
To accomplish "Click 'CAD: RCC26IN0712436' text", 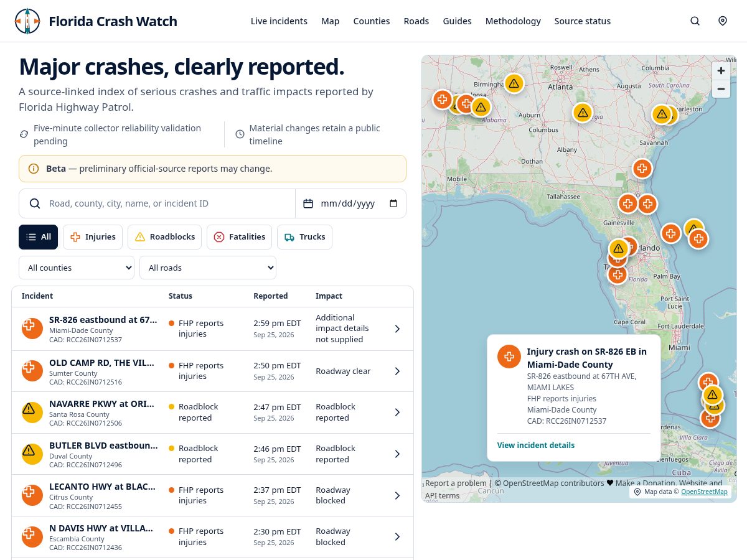I will 85,548.
